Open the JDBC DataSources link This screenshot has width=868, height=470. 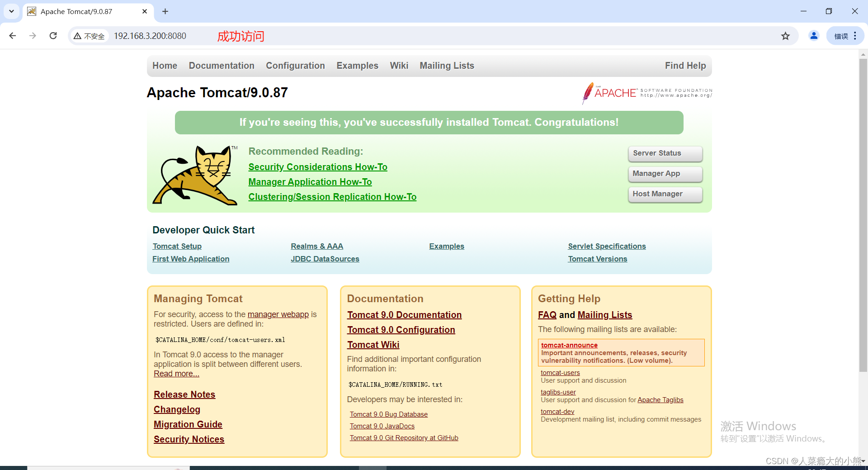[325, 259]
